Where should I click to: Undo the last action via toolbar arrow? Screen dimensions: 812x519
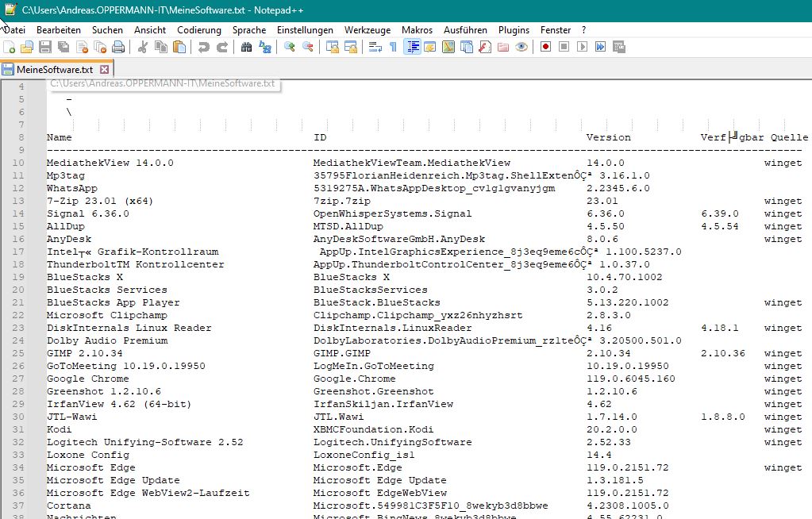[x=203, y=47]
